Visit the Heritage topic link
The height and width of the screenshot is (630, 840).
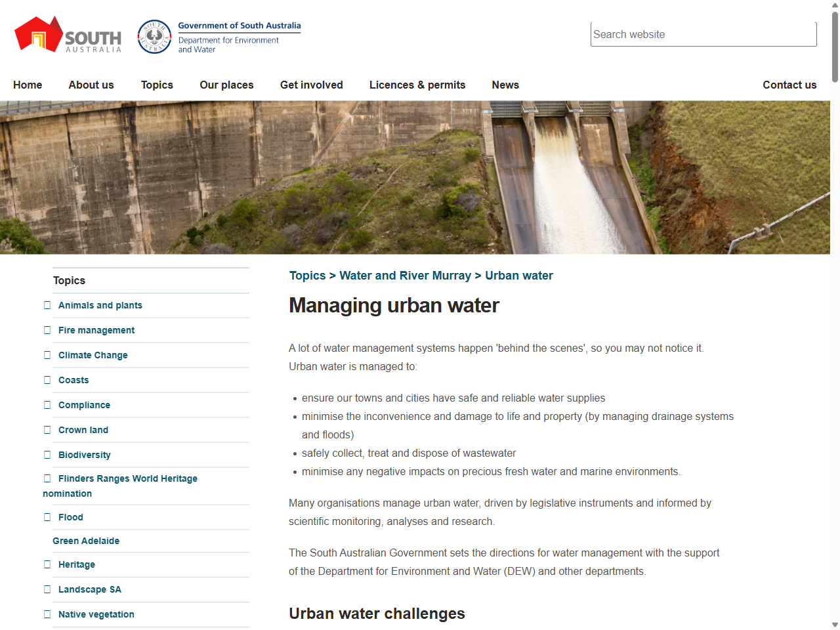point(77,564)
